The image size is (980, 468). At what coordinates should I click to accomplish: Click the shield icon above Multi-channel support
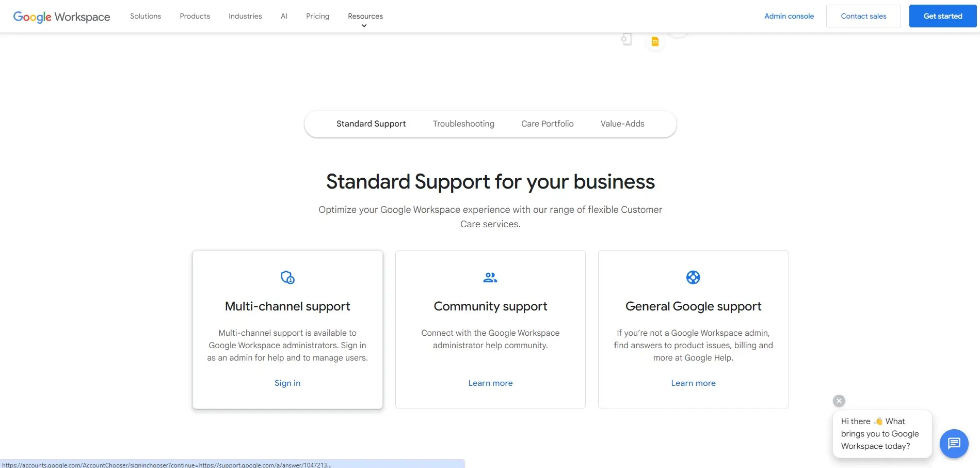click(287, 277)
